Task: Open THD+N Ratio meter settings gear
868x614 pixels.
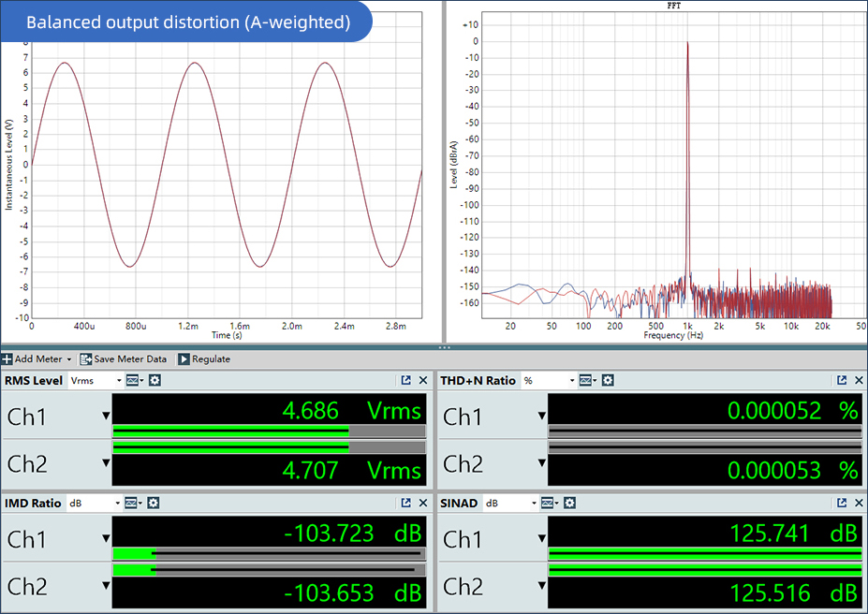Action: pyautogui.click(x=608, y=381)
